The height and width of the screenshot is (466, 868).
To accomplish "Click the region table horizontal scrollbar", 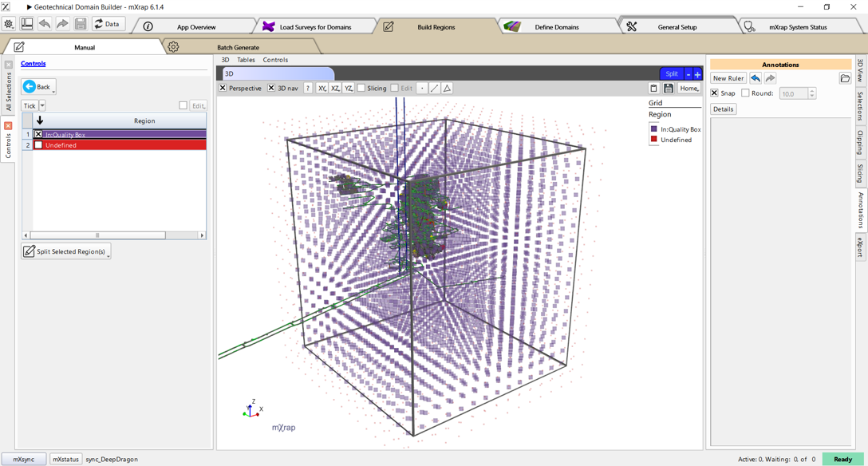I will point(97,235).
